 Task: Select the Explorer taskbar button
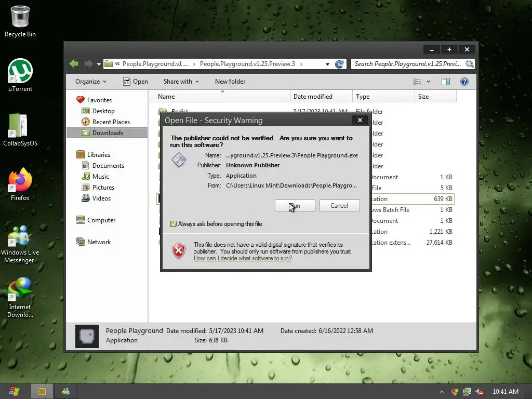pyautogui.click(x=42, y=391)
